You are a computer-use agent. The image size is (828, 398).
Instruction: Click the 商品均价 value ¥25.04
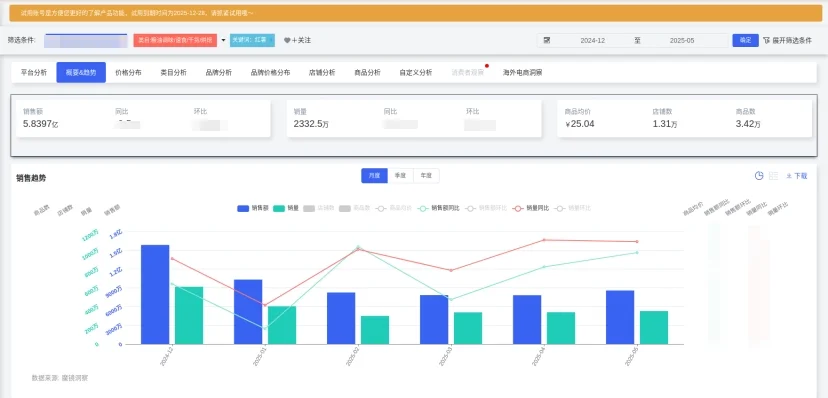pos(579,124)
